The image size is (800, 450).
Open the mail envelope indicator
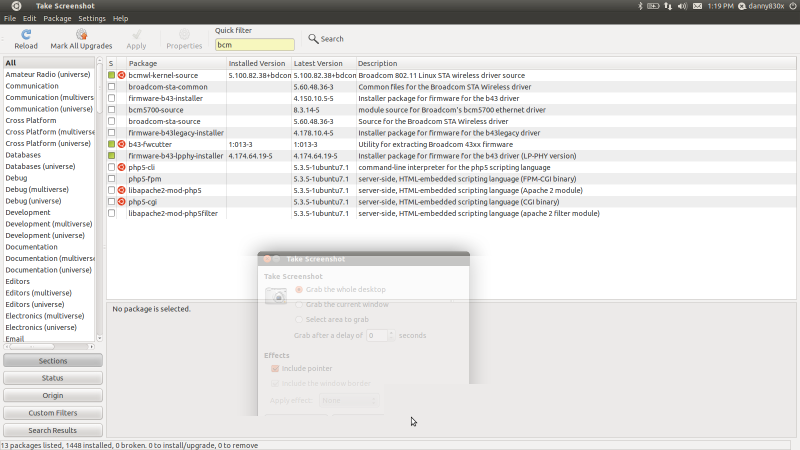point(697,6)
